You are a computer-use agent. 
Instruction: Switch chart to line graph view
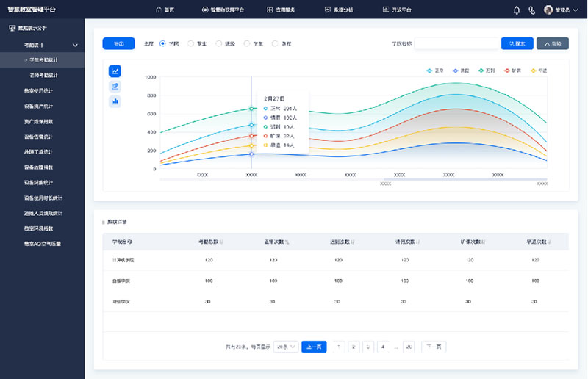[x=115, y=71]
